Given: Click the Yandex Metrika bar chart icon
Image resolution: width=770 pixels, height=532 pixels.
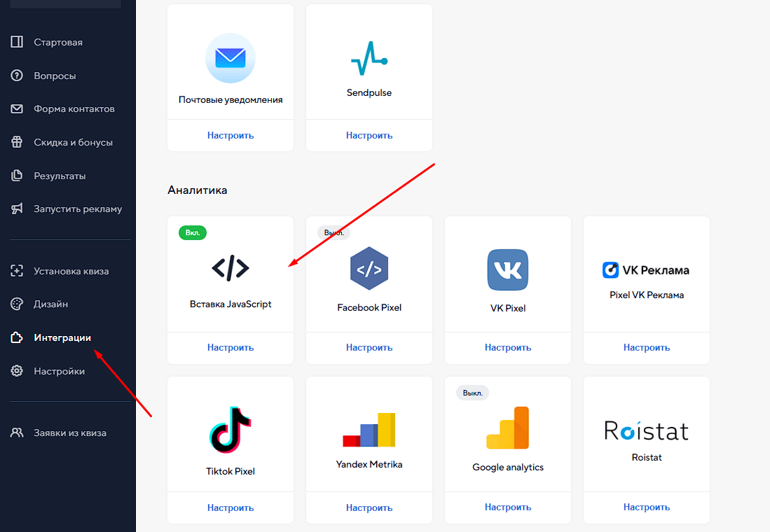Looking at the screenshot, I should 369,430.
